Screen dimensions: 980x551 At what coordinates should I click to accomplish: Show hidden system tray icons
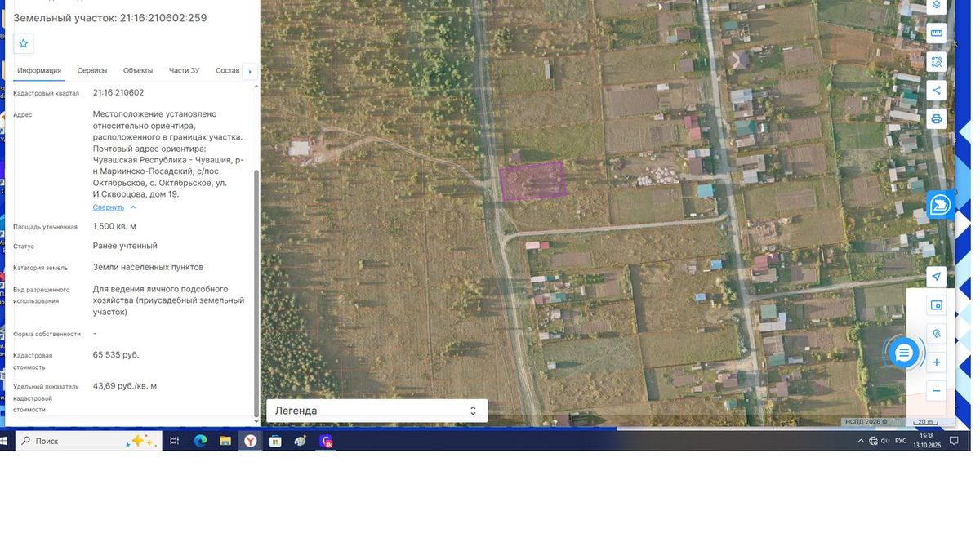(860, 441)
